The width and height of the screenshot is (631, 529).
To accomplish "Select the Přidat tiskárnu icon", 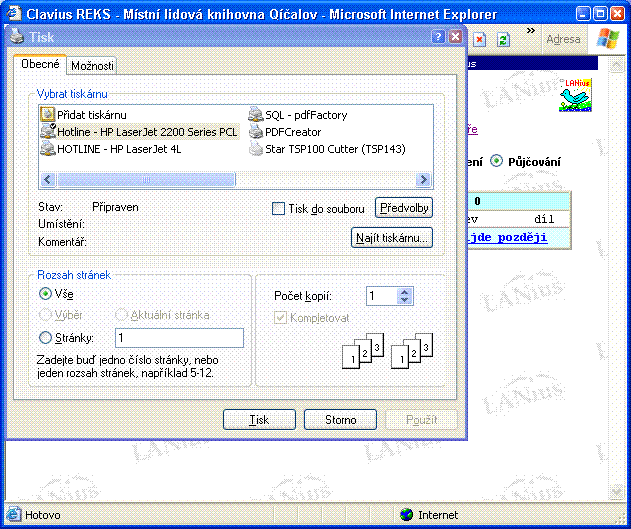I will pos(47,115).
